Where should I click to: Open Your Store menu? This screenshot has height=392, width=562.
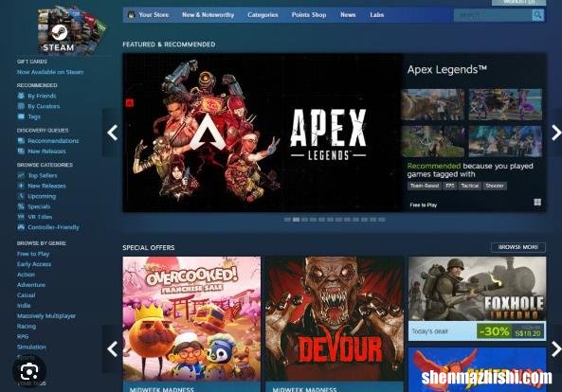coord(154,15)
